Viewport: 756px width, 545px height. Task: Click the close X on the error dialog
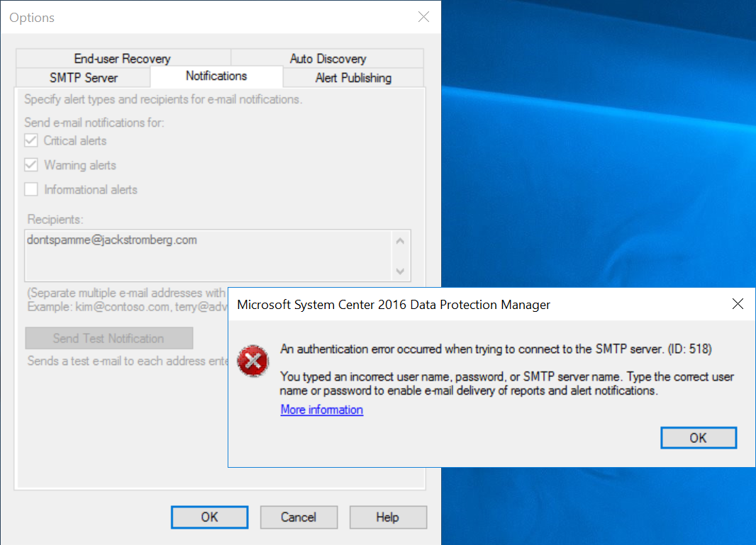click(738, 303)
